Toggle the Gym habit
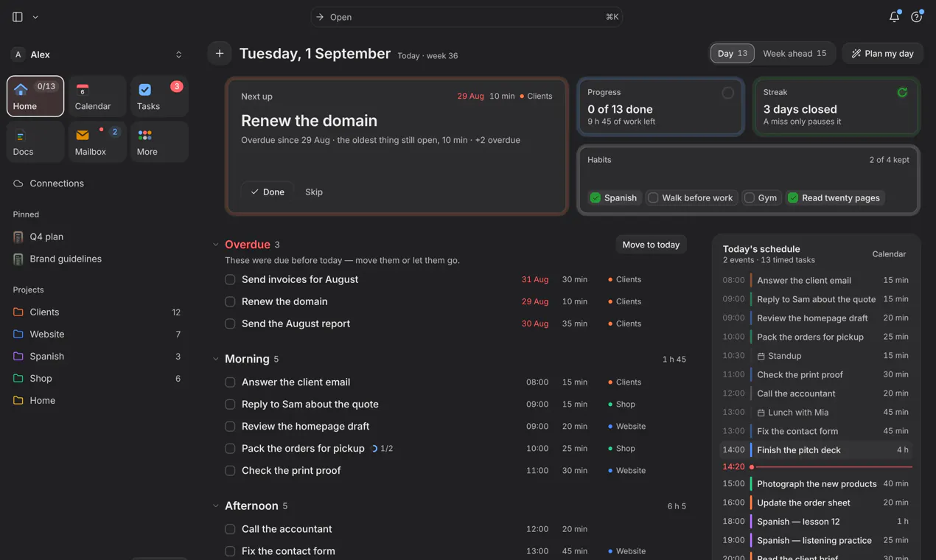Image resolution: width=936 pixels, height=560 pixels. (761, 197)
